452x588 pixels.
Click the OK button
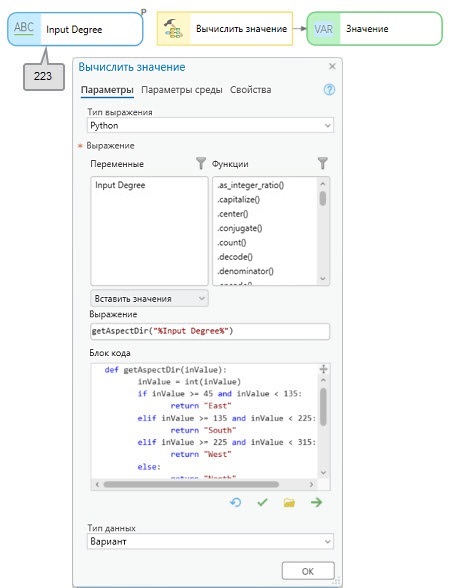(x=308, y=571)
